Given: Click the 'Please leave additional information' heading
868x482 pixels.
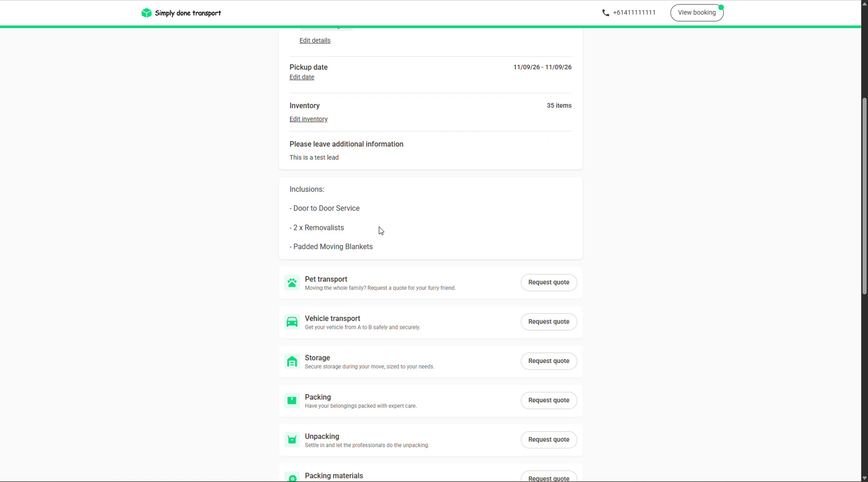Looking at the screenshot, I should click(347, 144).
